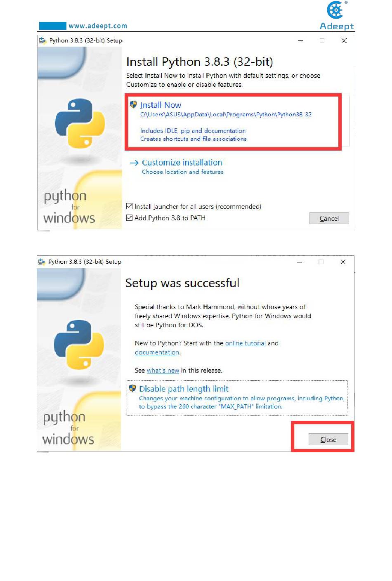Visit the www.adeept.com header link

click(98, 26)
